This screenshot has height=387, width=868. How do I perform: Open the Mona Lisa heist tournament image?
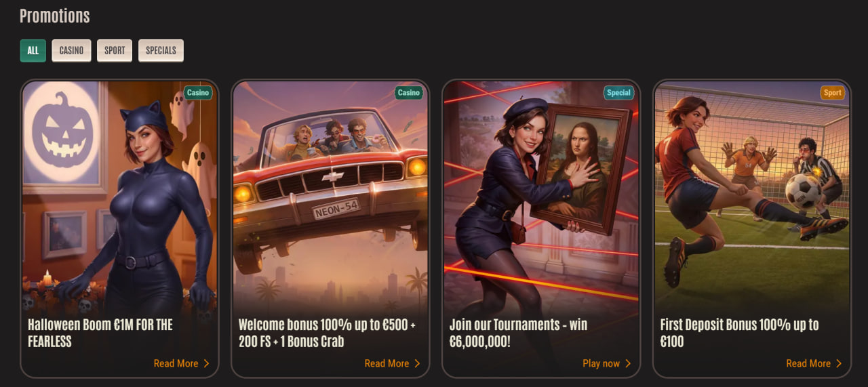pos(542,197)
